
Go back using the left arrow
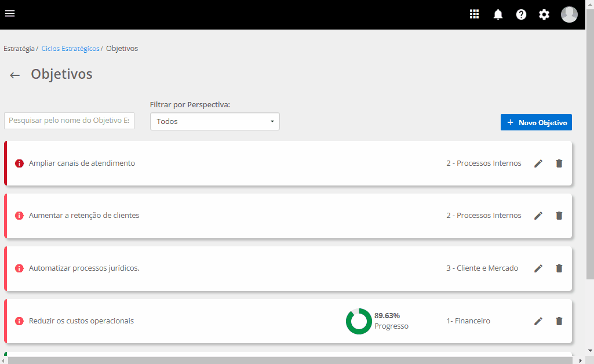[15, 75]
